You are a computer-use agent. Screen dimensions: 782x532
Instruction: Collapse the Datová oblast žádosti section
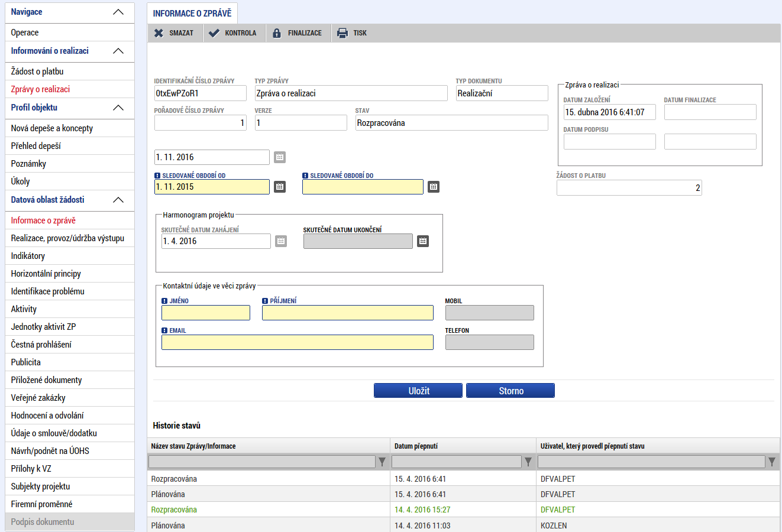click(x=118, y=200)
